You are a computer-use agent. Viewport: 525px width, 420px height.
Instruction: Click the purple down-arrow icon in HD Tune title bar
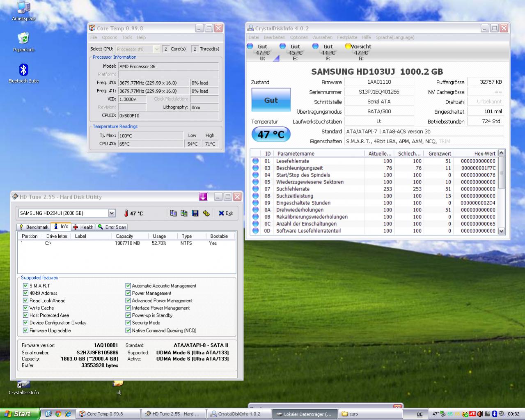pos(203,197)
